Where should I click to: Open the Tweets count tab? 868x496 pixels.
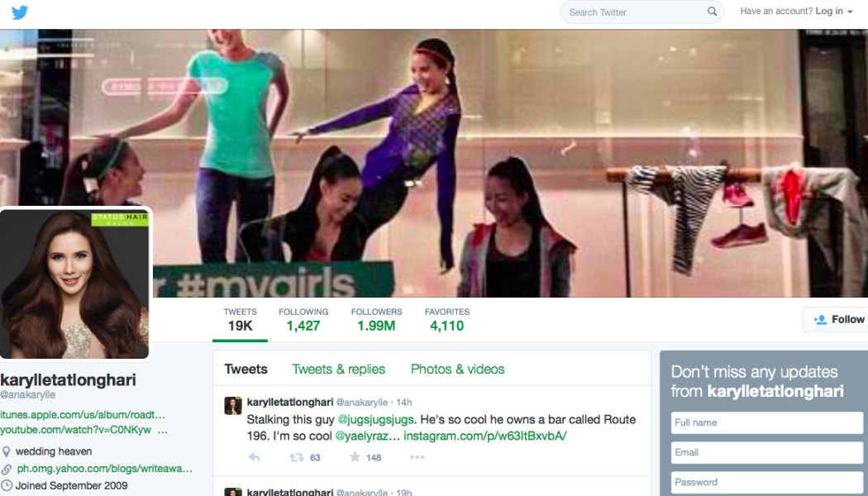click(x=241, y=320)
